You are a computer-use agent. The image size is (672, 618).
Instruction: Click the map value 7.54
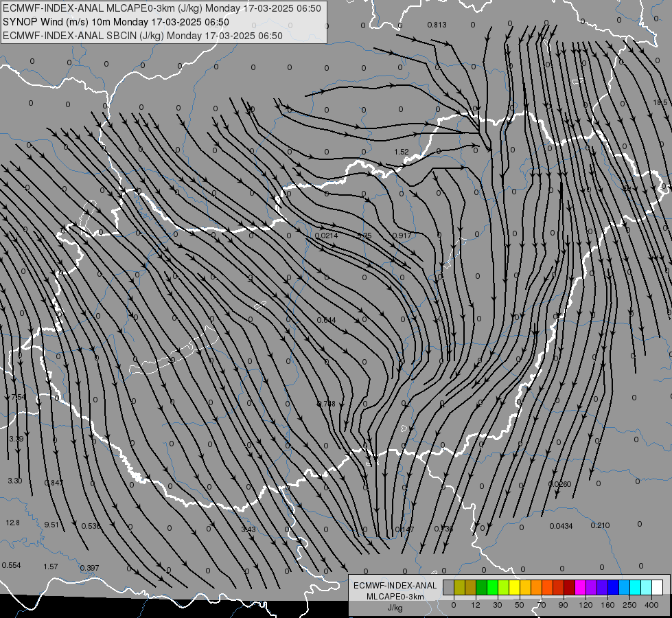(x=19, y=397)
